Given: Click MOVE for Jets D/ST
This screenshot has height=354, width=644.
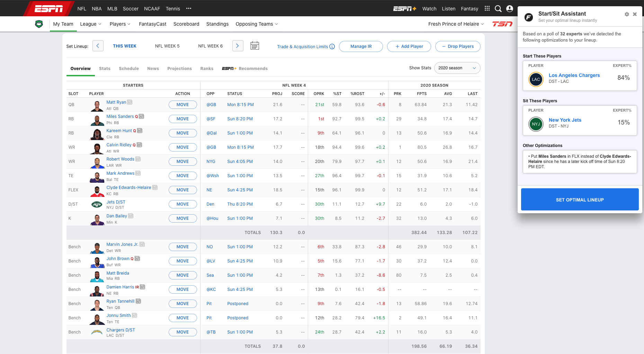Looking at the screenshot, I should tap(182, 204).
